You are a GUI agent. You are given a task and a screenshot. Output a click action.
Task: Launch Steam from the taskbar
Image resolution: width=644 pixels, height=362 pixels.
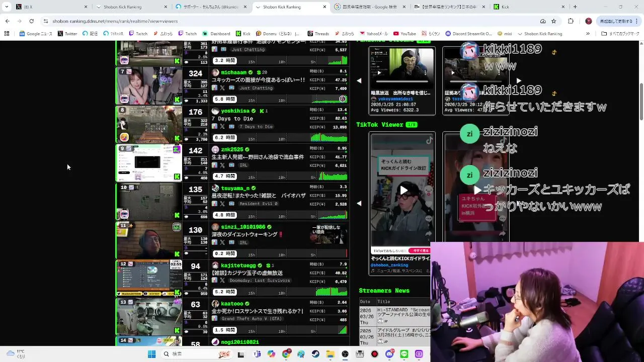(x=315, y=354)
